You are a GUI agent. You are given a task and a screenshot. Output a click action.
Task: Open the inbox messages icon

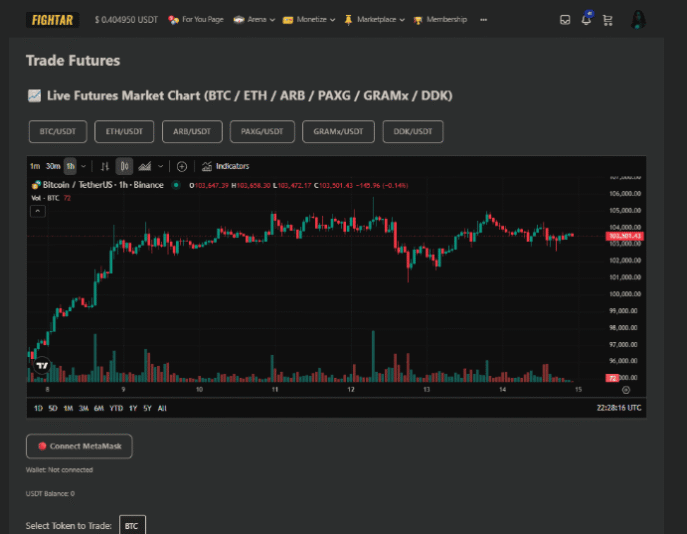point(565,19)
